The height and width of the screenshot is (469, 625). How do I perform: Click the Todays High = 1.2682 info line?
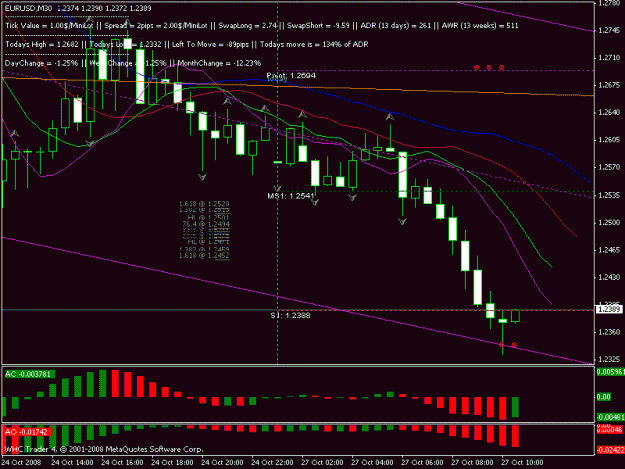coord(187,44)
